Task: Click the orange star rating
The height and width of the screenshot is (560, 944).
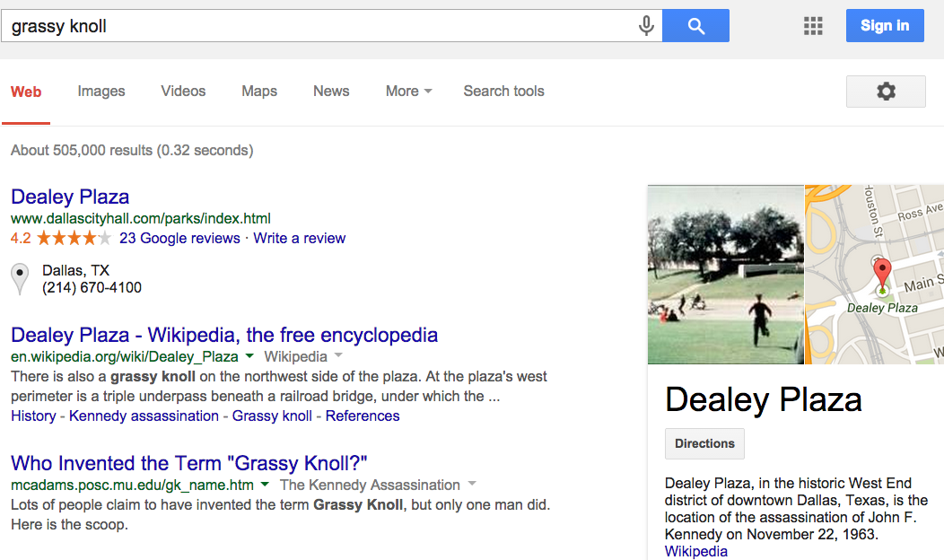Action: [74, 239]
